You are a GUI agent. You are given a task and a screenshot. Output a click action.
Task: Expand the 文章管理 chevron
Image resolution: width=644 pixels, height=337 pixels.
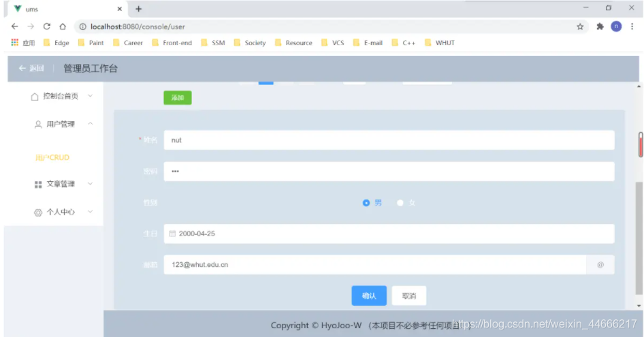(91, 183)
